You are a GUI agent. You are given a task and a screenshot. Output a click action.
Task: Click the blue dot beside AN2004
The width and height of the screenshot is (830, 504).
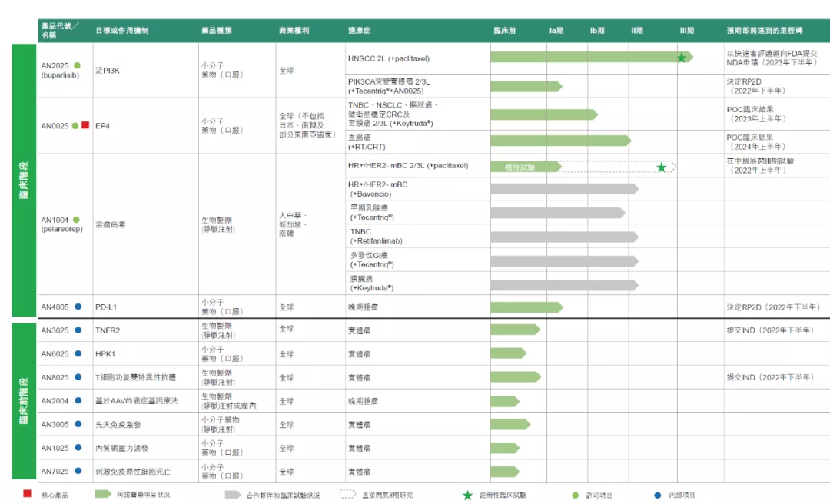click(78, 401)
